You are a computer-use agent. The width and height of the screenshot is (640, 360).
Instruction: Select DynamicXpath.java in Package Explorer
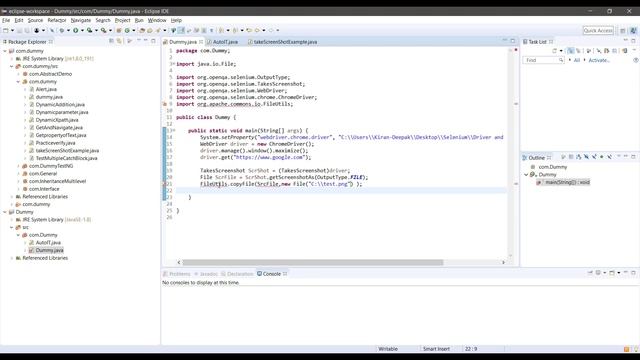(57, 120)
